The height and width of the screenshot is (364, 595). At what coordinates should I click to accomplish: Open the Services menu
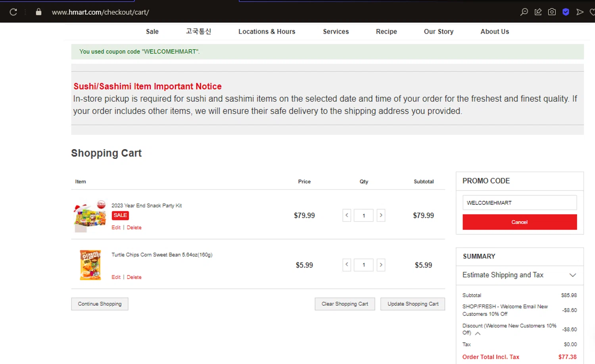(x=336, y=32)
